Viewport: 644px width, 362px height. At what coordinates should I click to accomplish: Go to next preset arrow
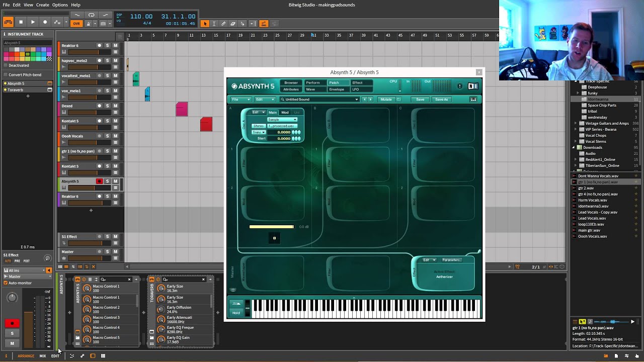371,100
